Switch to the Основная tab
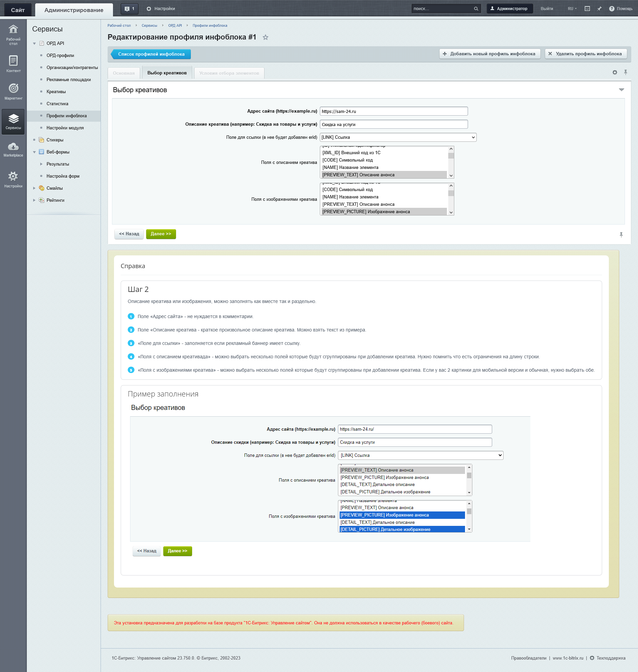Image resolution: width=638 pixels, height=672 pixels. click(x=123, y=73)
